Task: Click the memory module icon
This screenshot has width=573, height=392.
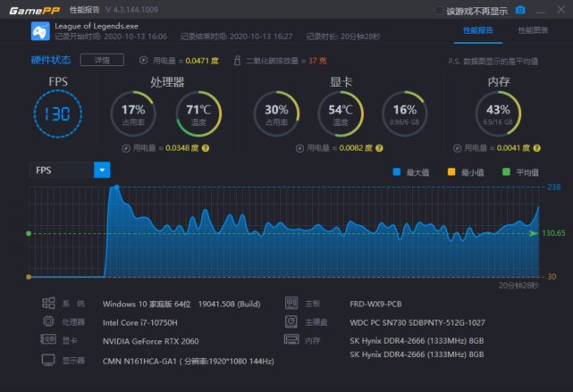Action: (291, 339)
